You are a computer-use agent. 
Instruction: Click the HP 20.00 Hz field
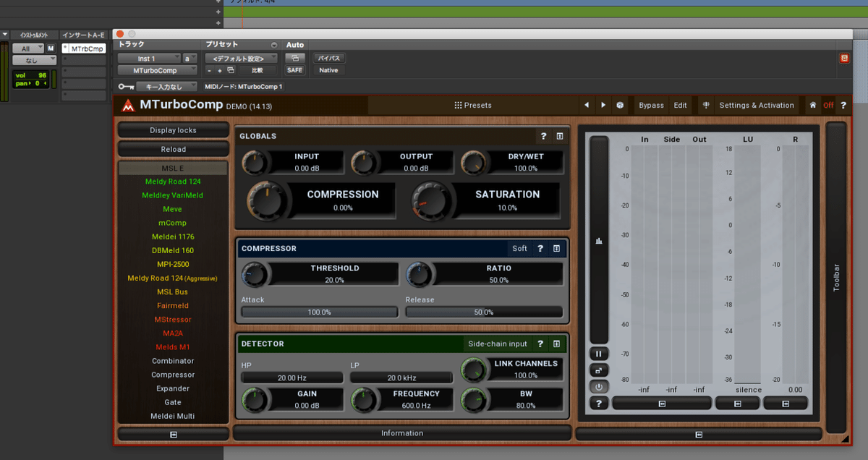tap(292, 378)
